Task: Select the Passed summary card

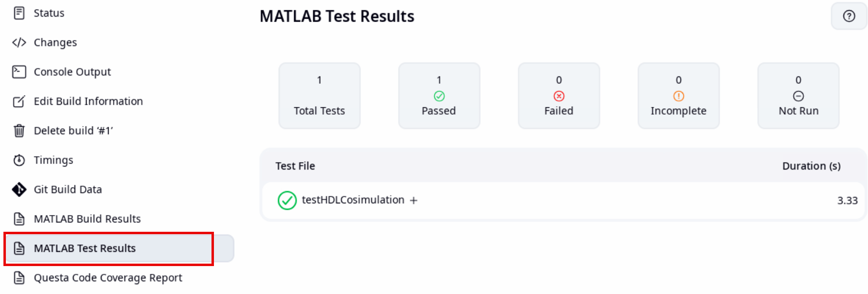Action: [x=439, y=95]
